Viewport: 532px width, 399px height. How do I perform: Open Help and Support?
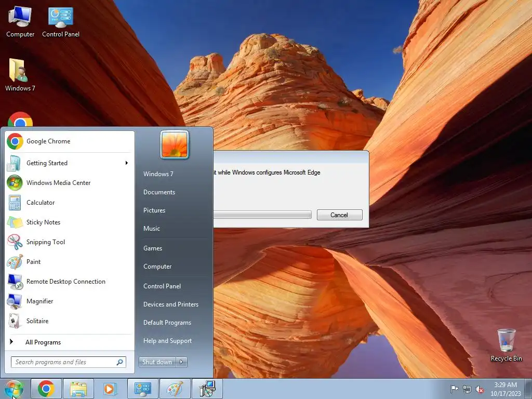point(168,341)
